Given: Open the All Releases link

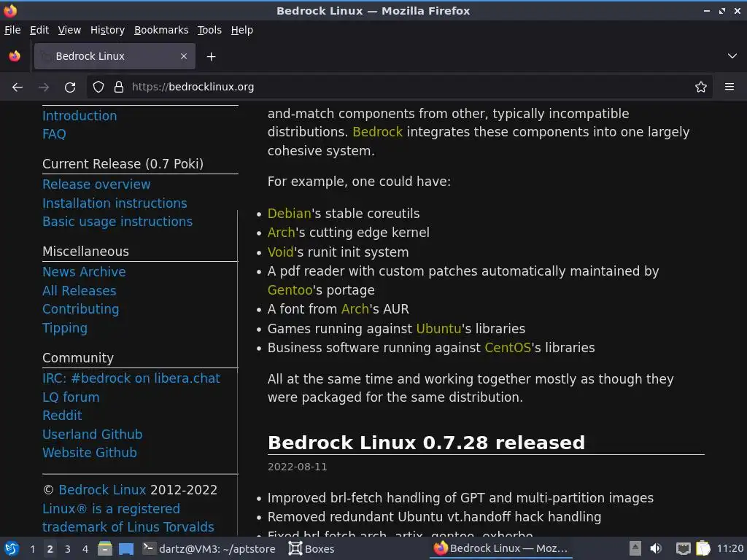Looking at the screenshot, I should tap(79, 291).
